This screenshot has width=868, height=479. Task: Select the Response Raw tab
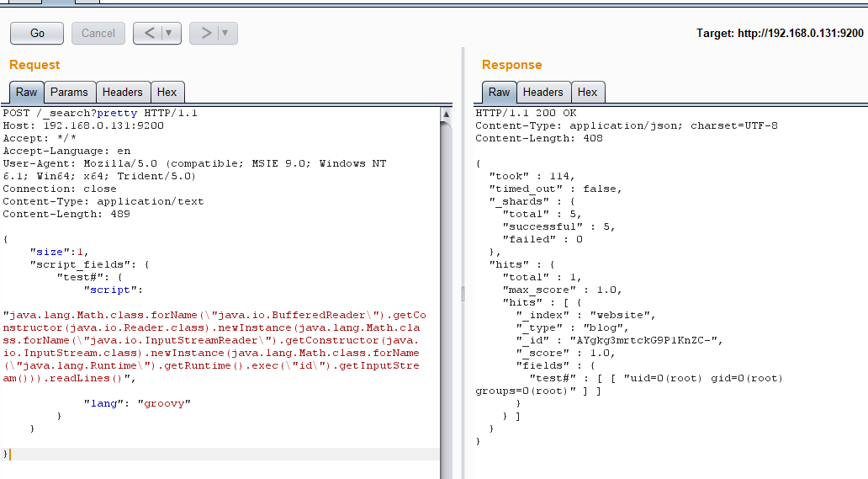pyautogui.click(x=499, y=92)
